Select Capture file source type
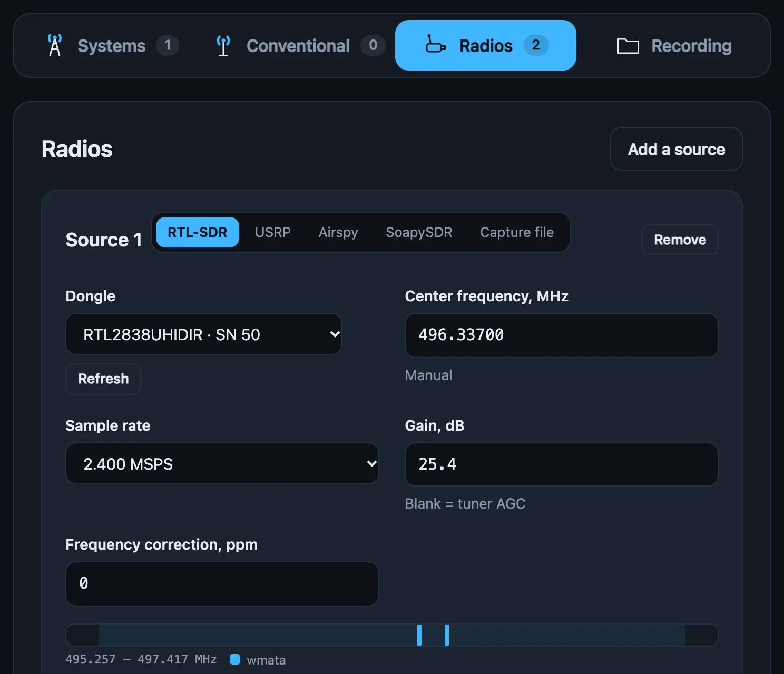This screenshot has width=784, height=674. click(x=517, y=232)
